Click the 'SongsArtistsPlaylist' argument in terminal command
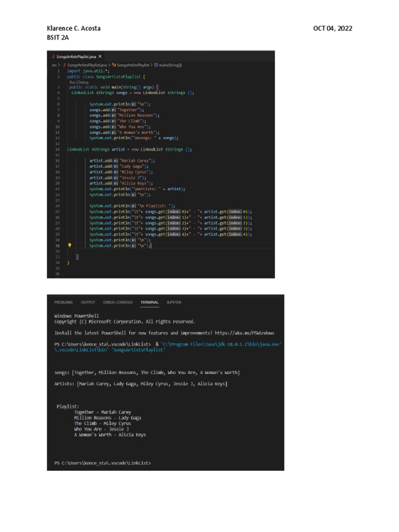 pyautogui.click(x=138, y=350)
